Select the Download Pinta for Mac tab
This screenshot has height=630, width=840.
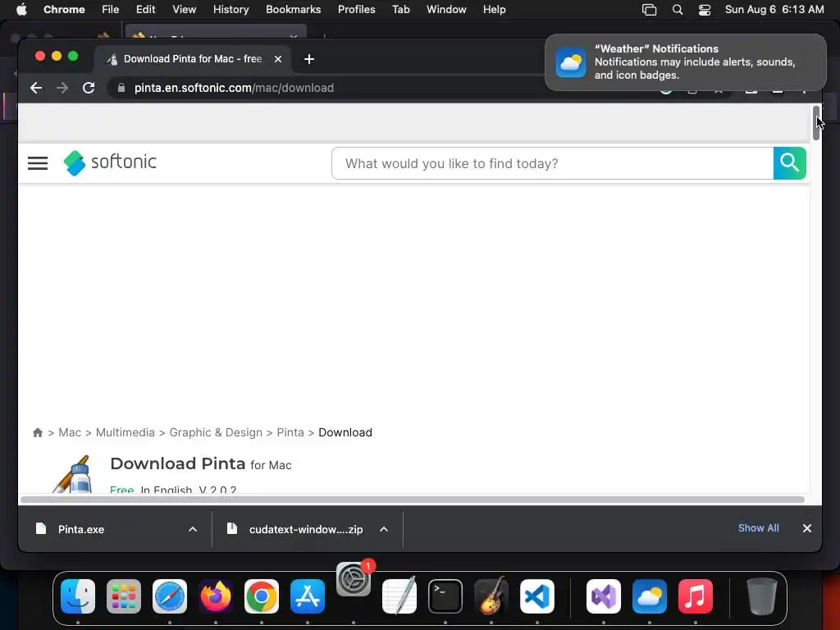[x=193, y=59]
